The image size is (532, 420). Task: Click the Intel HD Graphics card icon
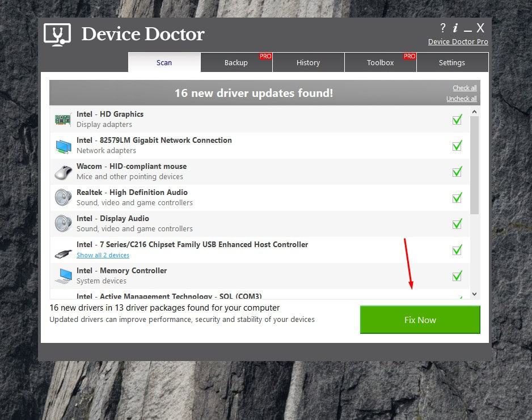pos(62,120)
